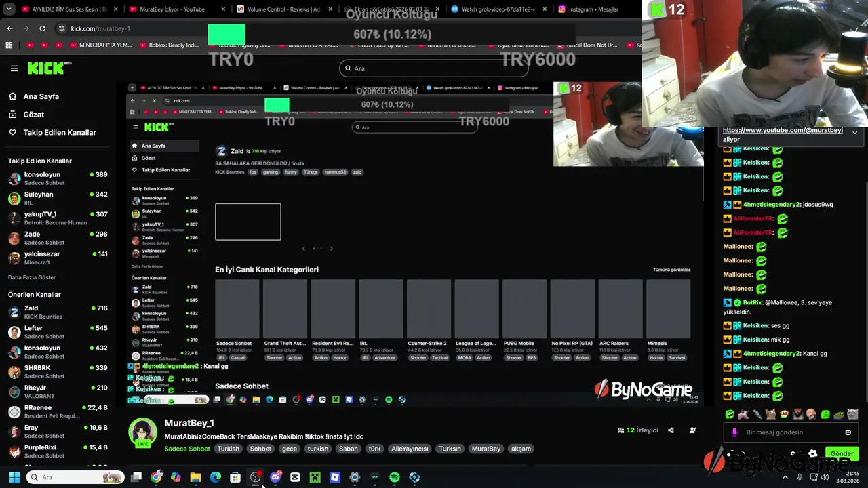Screen dimensions: 868x488
Task: Open yalcinsezar Minecraft channel
Action: pos(58,258)
